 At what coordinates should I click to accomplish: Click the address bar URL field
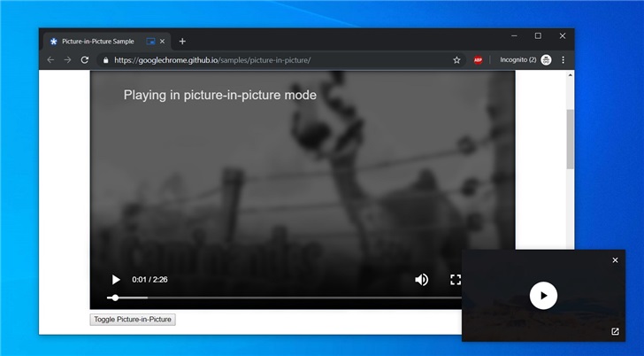click(x=265, y=60)
